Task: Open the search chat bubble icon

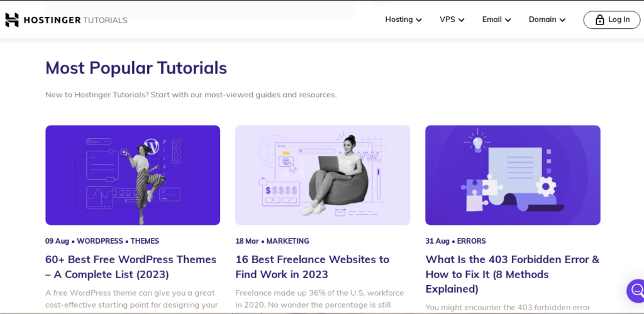Action: pos(636,291)
